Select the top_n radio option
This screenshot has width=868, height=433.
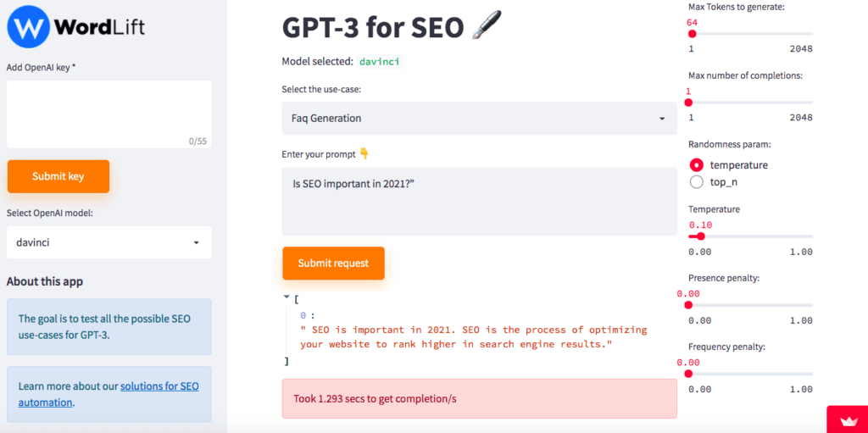point(697,181)
